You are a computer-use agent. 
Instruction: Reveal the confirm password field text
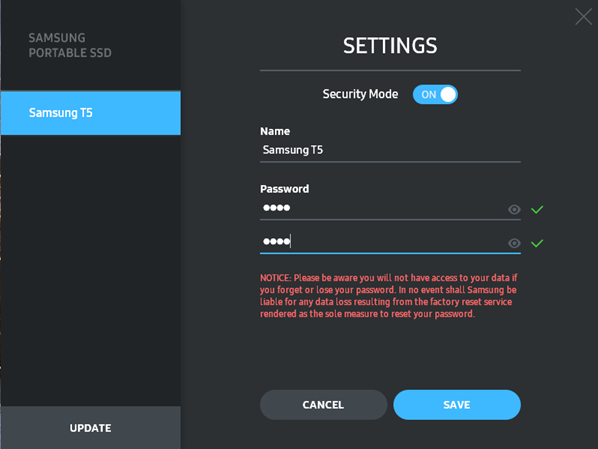click(514, 243)
